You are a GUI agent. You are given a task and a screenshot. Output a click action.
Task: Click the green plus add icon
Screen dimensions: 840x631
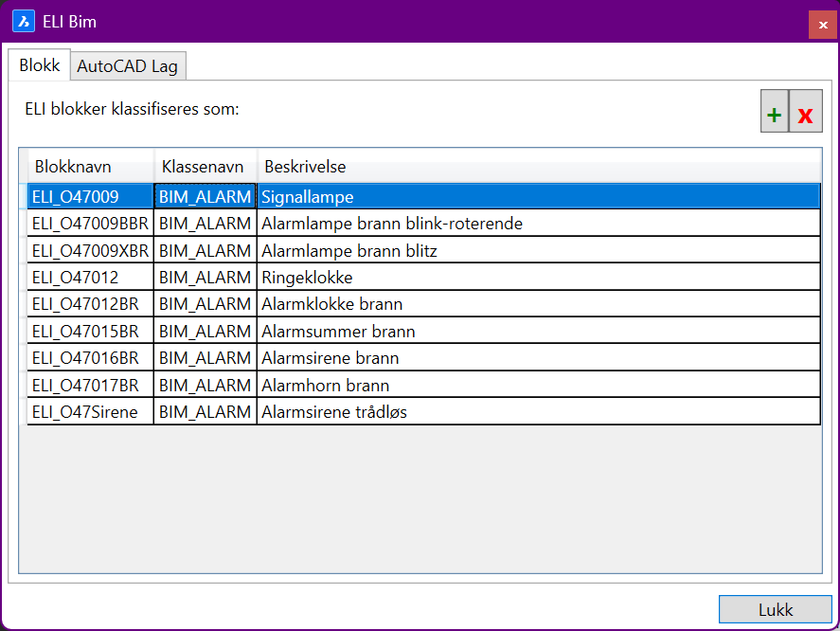(x=774, y=116)
